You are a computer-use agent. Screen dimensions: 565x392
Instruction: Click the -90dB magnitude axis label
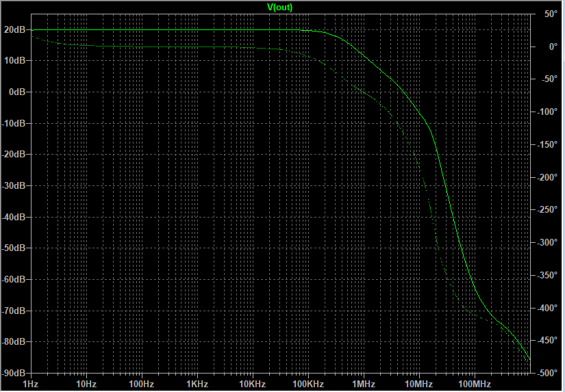pyautogui.click(x=14, y=373)
